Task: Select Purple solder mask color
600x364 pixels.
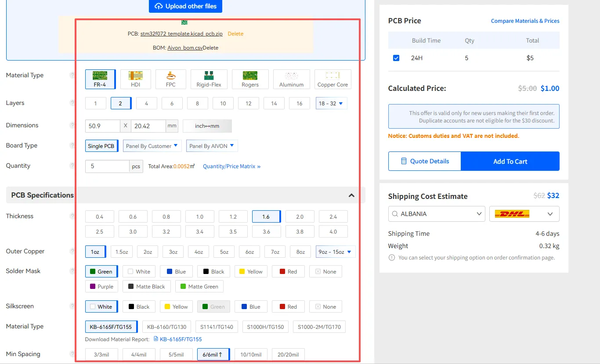Action: (x=101, y=287)
